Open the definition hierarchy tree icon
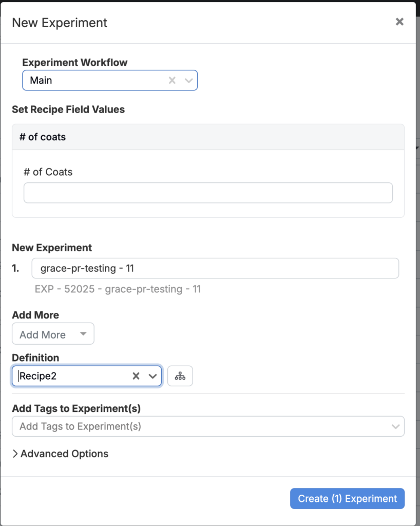The image size is (420, 526). pyautogui.click(x=180, y=376)
